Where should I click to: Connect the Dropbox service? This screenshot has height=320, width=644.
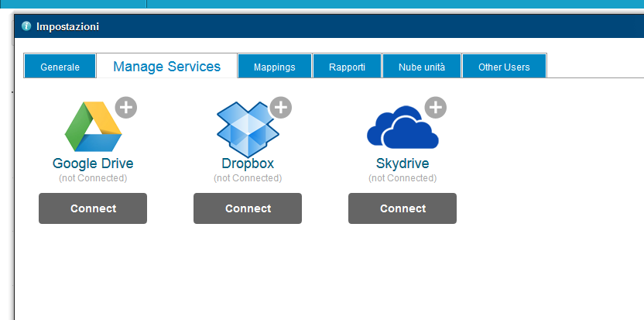[x=248, y=208]
